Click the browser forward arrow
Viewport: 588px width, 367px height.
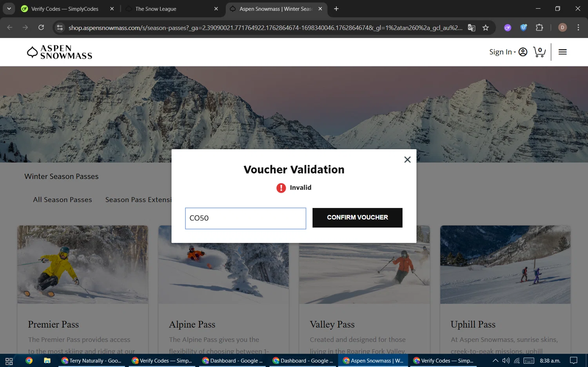point(25,27)
